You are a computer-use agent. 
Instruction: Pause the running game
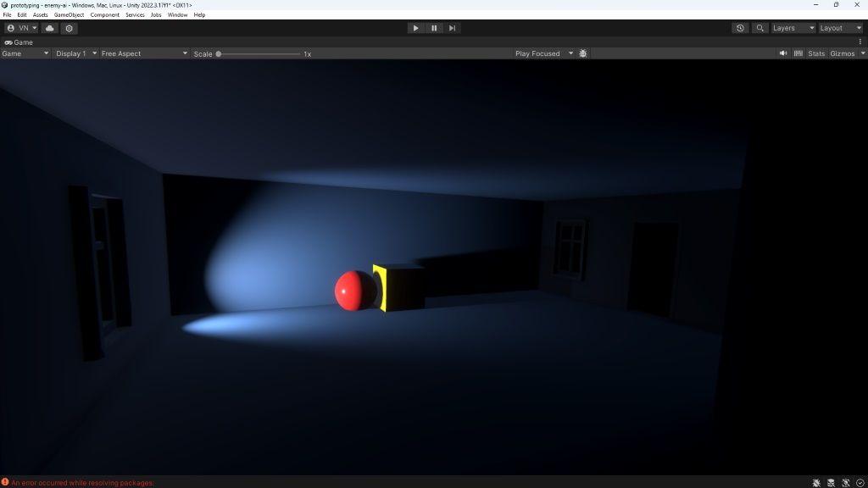point(433,27)
